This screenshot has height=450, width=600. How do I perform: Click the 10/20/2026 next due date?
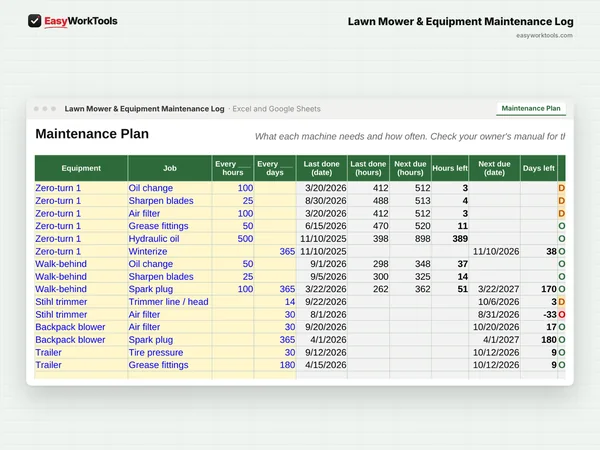pos(496,327)
